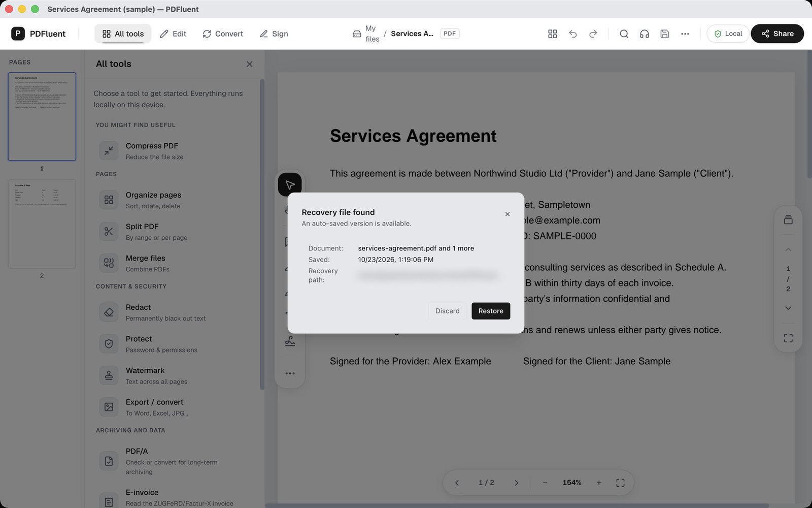812x508 pixels.
Task: Go up a page with right rail chevron
Action: coord(788,249)
